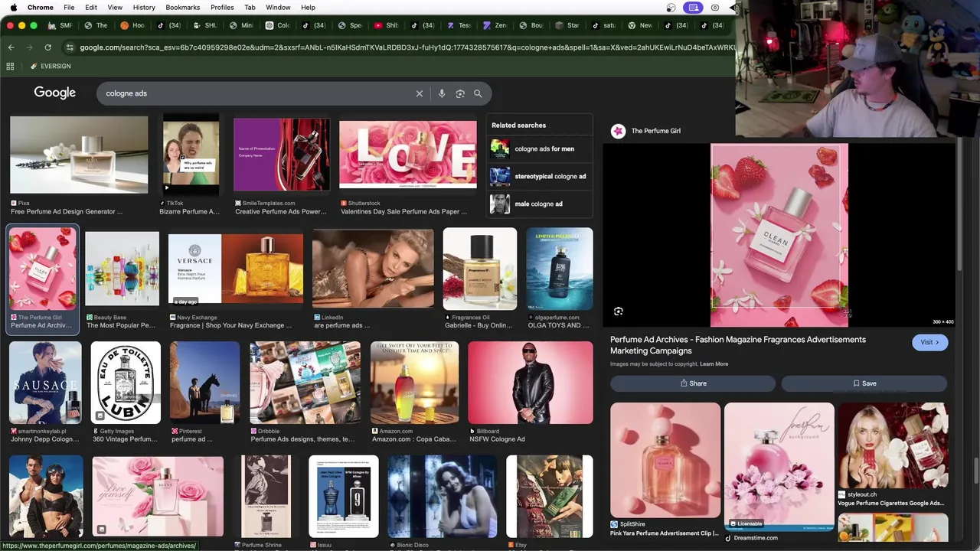Switch to the Hoo tab
Image resolution: width=980 pixels, height=551 pixels.
(x=132, y=25)
